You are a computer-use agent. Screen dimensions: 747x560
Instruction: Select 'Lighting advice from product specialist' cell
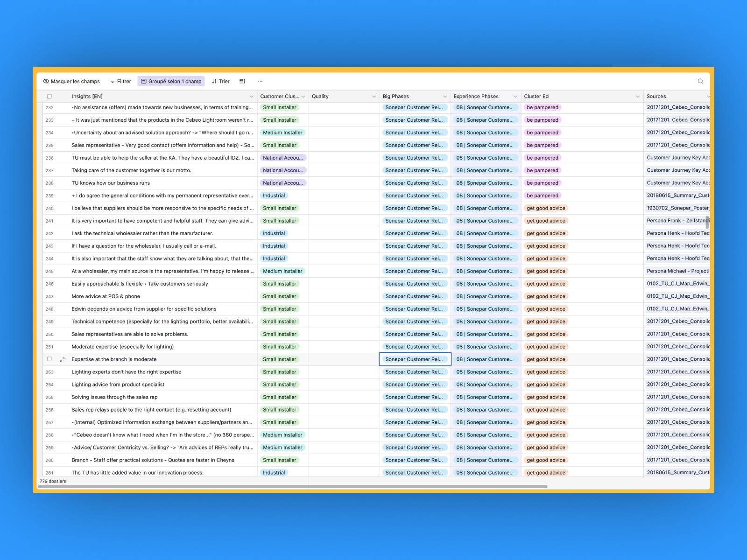(x=164, y=385)
